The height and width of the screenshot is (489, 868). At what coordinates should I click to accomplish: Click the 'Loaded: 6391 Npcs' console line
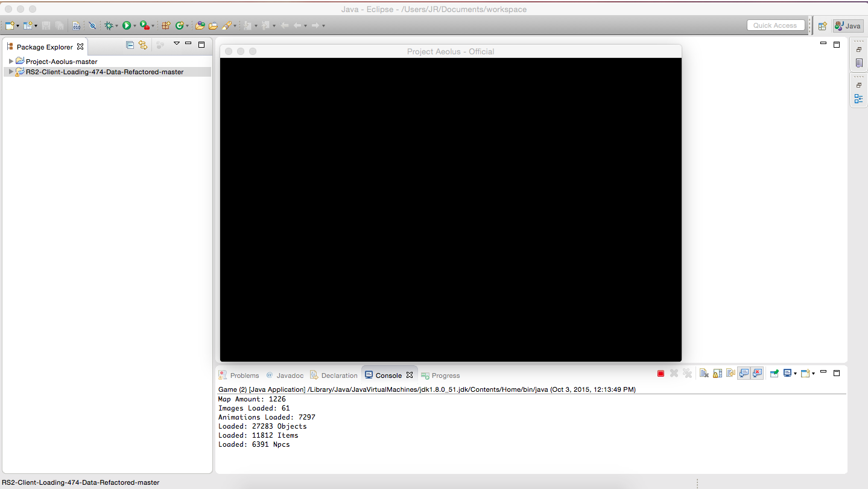254,444
